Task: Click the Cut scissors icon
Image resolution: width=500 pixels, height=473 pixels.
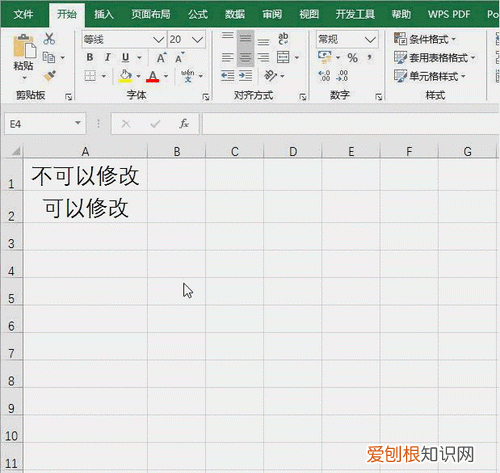Action: pyautogui.click(x=49, y=39)
